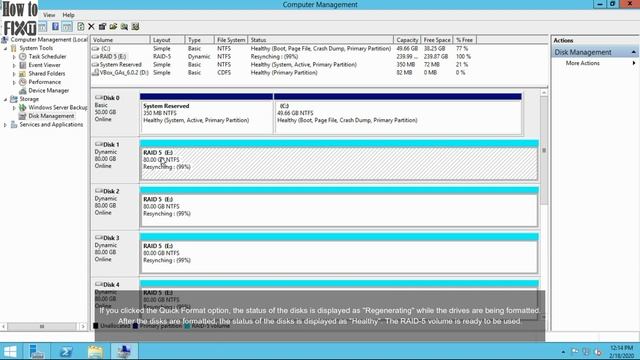
Task: Expand Services and Applications node
Action: [6, 125]
